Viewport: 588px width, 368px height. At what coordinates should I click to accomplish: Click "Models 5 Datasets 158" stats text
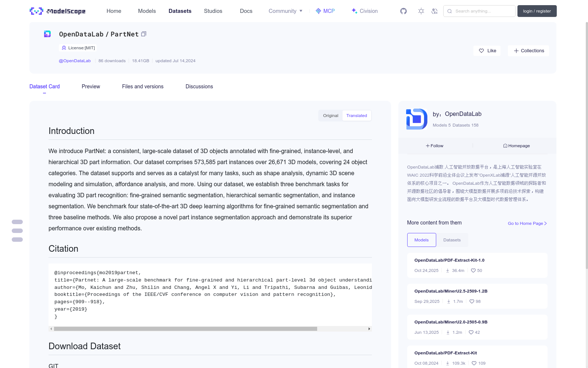pyautogui.click(x=456, y=125)
